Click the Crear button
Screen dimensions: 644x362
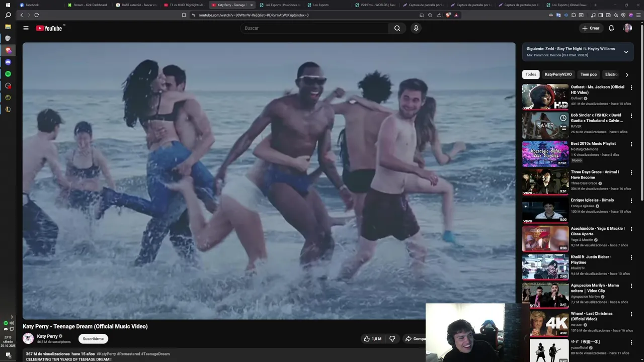pyautogui.click(x=591, y=28)
